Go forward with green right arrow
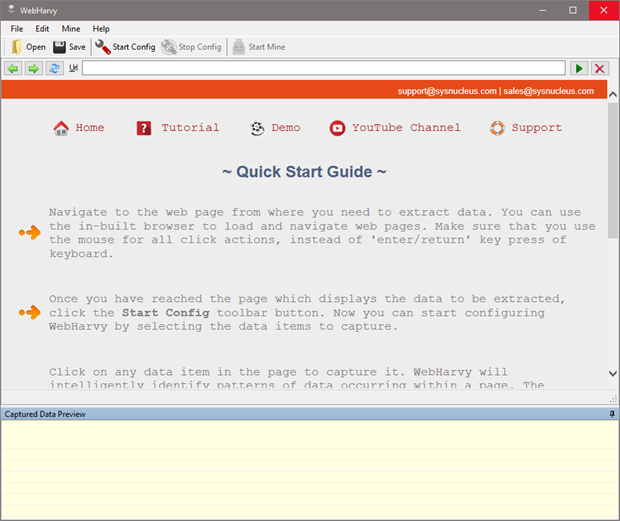Screen dimensions: 620x521 (x=34, y=68)
